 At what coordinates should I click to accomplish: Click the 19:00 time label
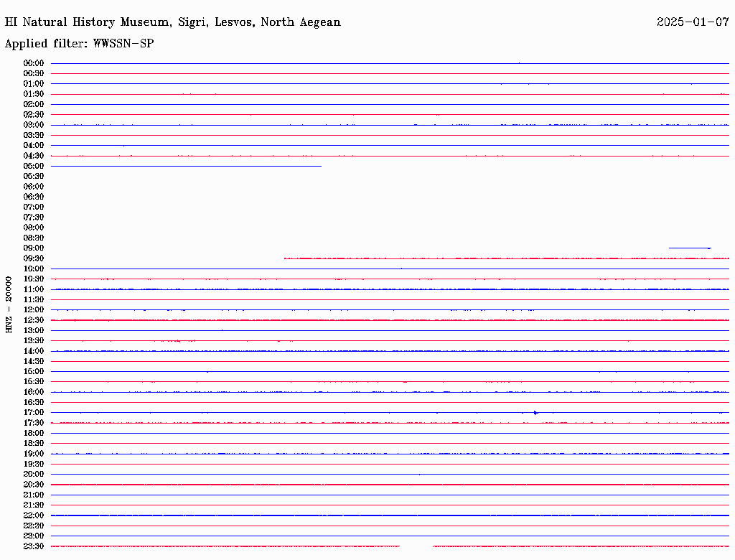(33, 454)
